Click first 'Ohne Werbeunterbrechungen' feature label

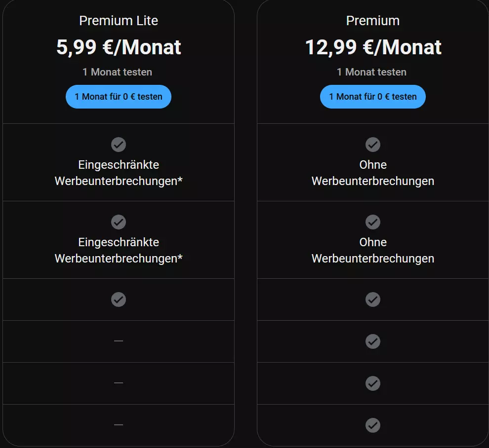372,173
